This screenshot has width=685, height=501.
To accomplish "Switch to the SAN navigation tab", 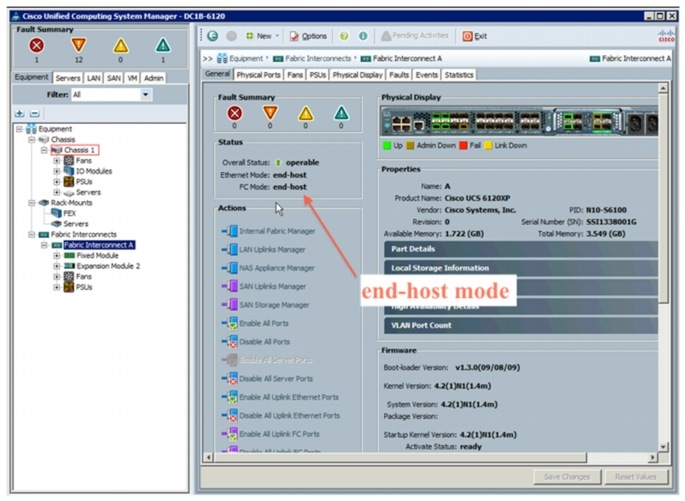I will (114, 78).
